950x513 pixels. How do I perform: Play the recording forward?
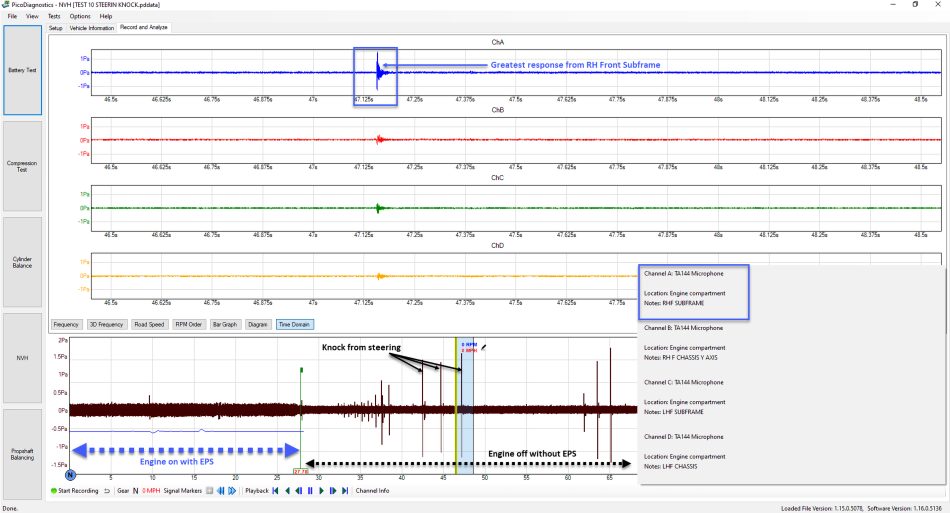tap(321, 491)
